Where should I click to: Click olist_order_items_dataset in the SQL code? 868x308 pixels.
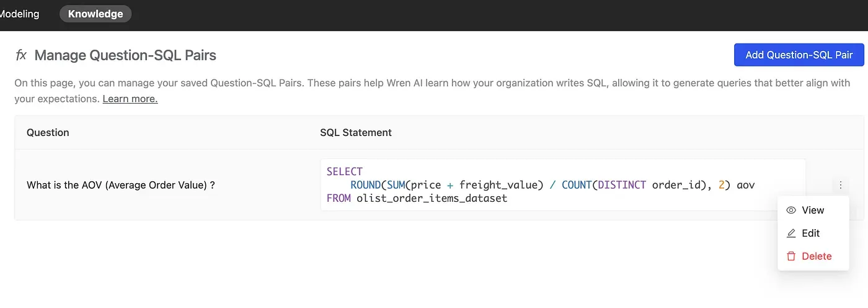(432, 199)
